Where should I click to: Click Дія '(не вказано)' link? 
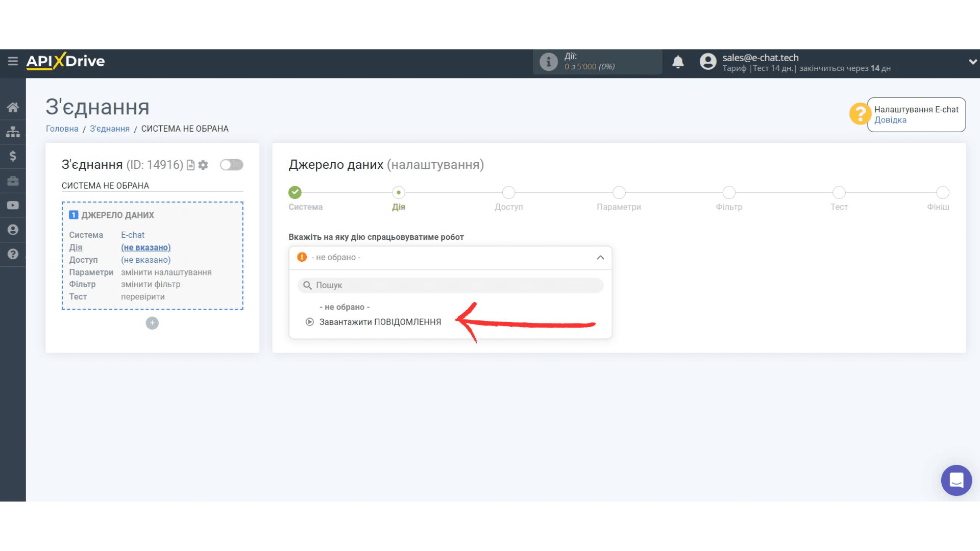tap(146, 247)
